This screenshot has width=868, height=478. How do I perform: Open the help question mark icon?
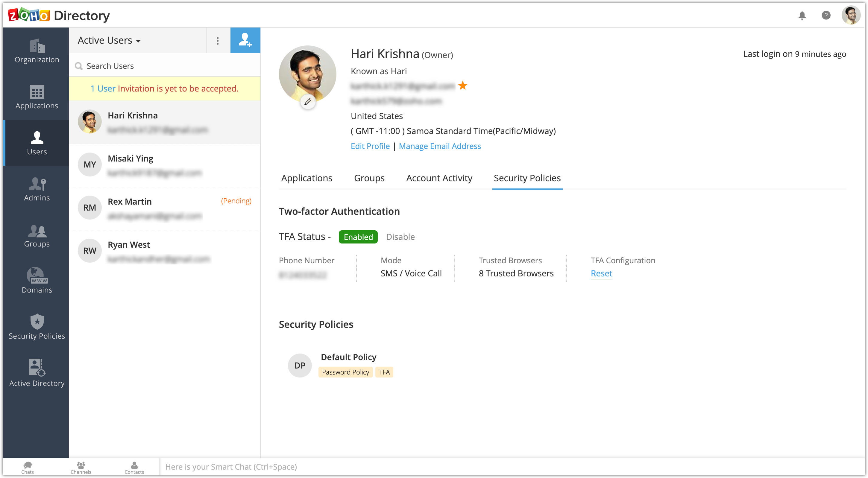point(825,15)
